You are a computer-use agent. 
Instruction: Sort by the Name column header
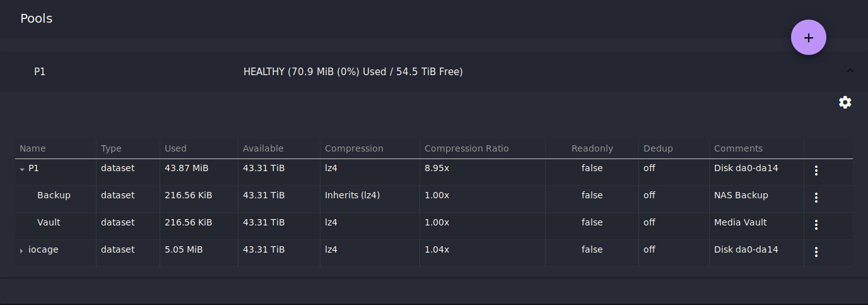[33, 148]
